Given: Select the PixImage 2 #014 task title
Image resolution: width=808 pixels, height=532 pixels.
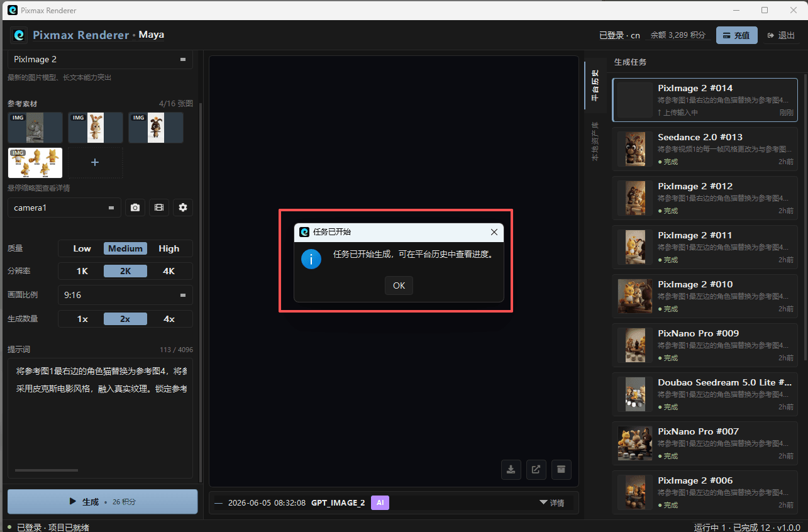Looking at the screenshot, I should coord(695,88).
